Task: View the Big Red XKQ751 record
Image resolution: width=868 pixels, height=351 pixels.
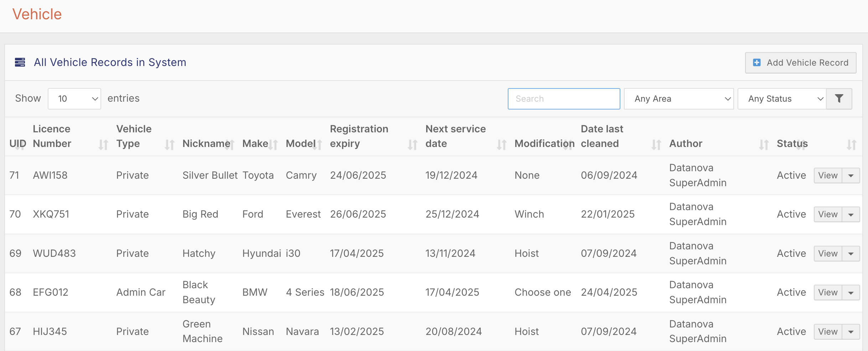Action: tap(828, 214)
